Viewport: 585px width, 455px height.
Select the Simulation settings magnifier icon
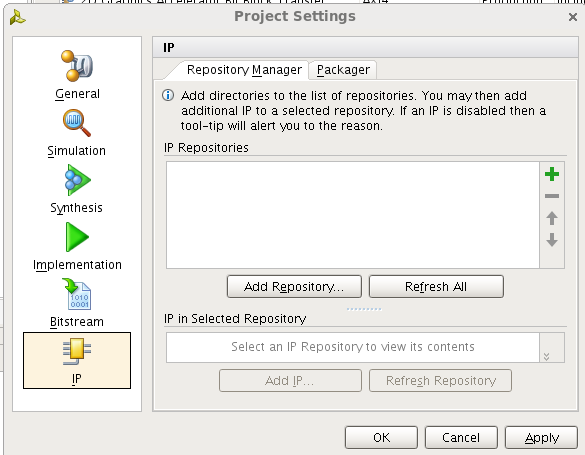(77, 123)
